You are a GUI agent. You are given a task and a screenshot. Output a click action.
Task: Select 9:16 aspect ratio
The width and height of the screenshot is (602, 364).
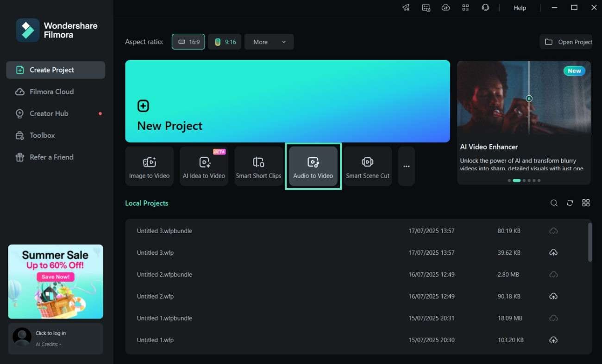click(225, 42)
